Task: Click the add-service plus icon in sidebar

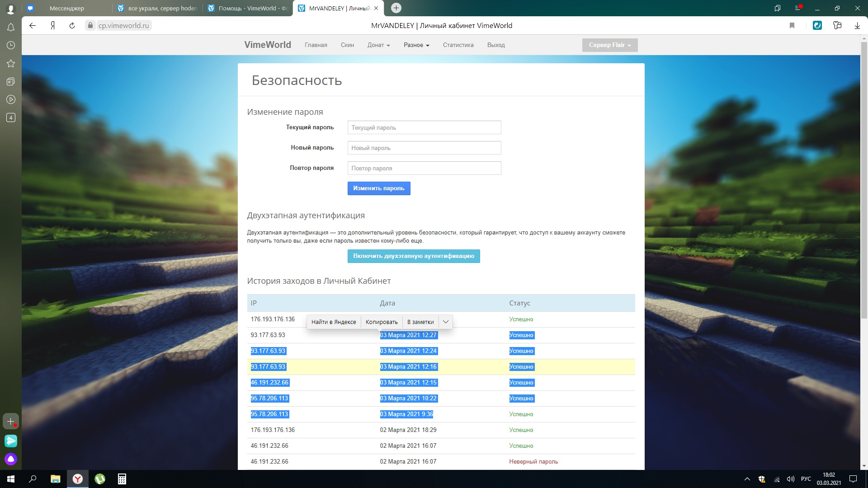Action: [x=11, y=421]
